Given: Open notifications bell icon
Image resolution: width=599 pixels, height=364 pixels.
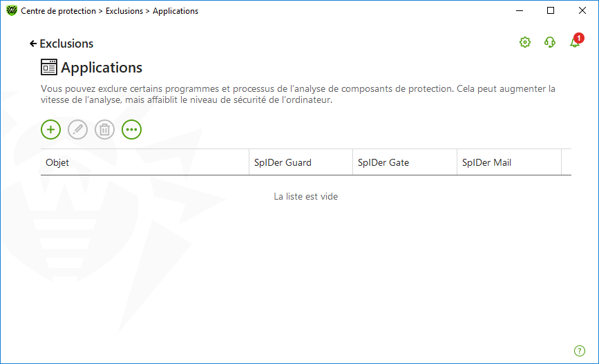Looking at the screenshot, I should [576, 41].
